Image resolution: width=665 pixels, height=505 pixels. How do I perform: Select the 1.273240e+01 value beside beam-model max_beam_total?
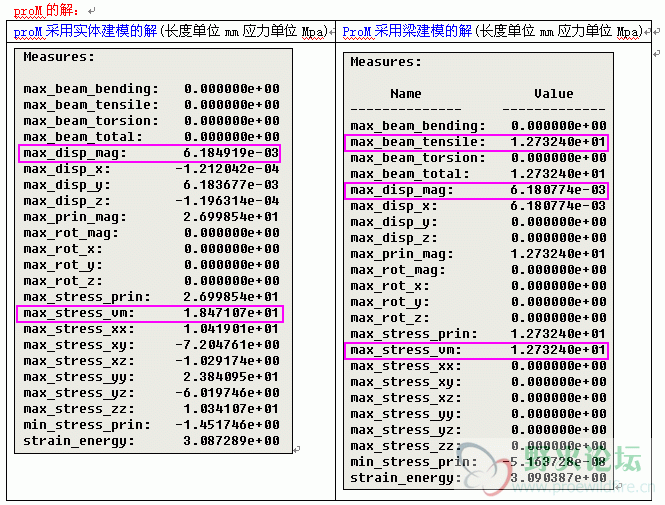point(558,174)
